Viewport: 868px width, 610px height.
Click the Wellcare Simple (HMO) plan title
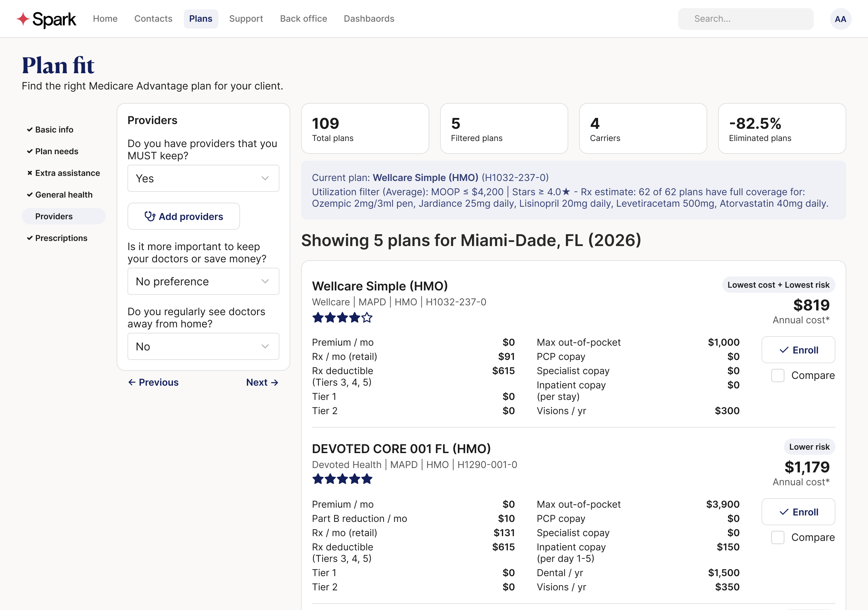click(x=379, y=286)
